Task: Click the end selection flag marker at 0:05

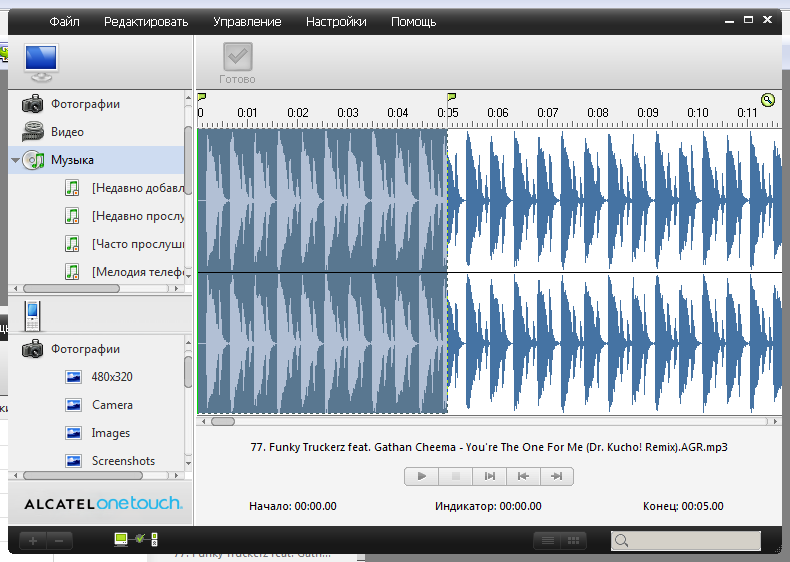Action: pyautogui.click(x=452, y=98)
